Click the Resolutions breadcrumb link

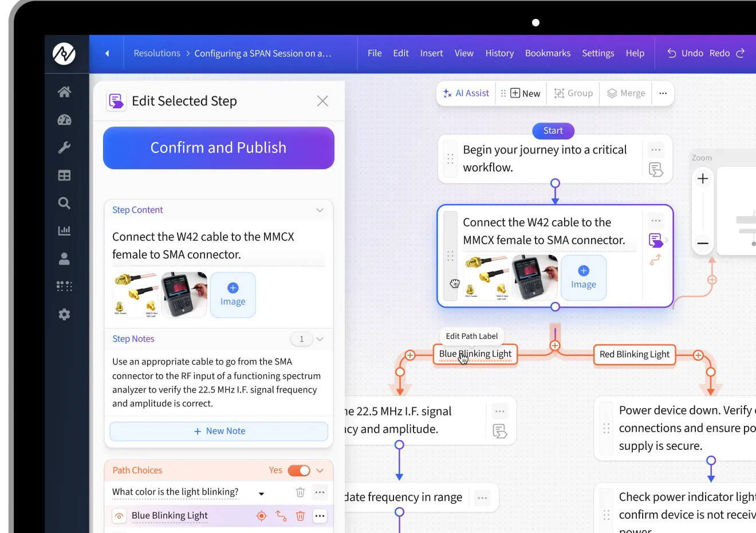click(x=157, y=53)
